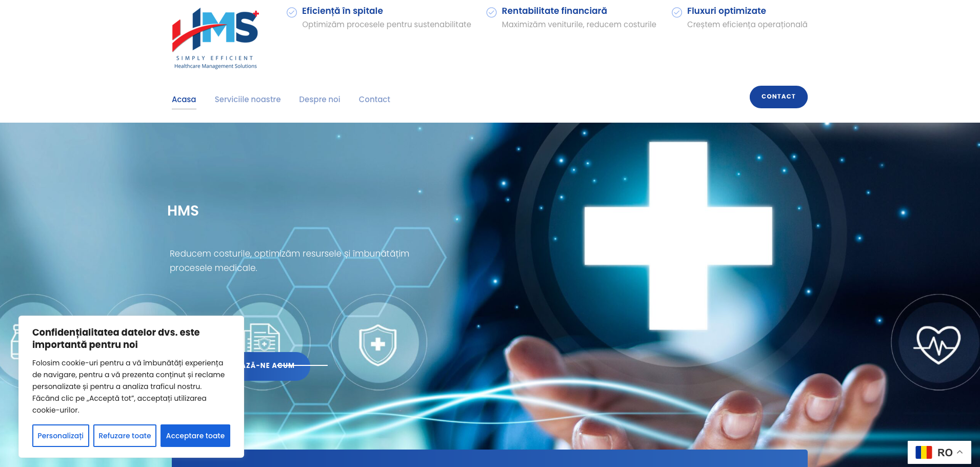Open the Contact navigation item
Image resolution: width=980 pixels, height=467 pixels.
coord(374,99)
